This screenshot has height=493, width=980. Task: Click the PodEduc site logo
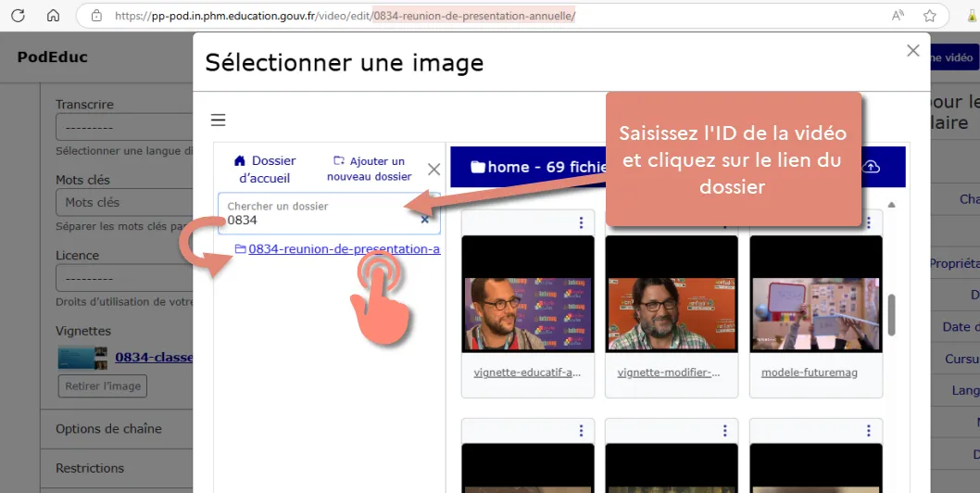point(53,57)
